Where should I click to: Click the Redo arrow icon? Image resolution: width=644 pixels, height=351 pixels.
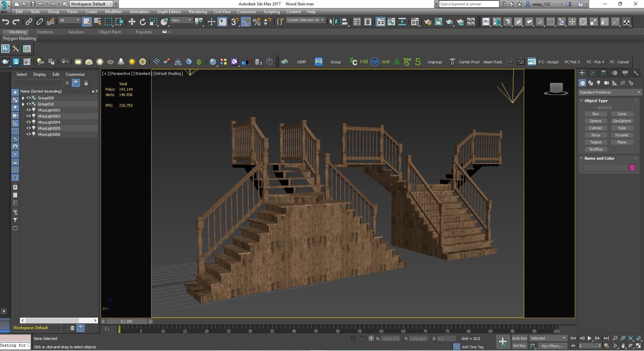click(x=16, y=22)
